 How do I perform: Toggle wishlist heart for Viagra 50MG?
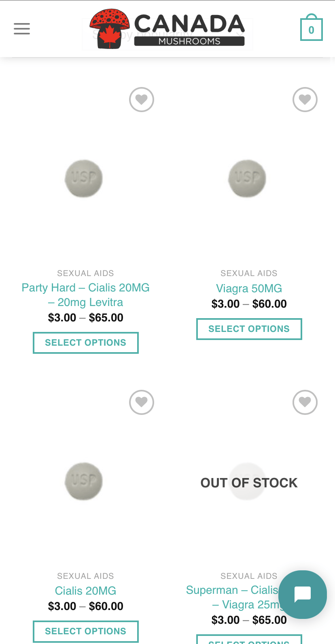(305, 100)
